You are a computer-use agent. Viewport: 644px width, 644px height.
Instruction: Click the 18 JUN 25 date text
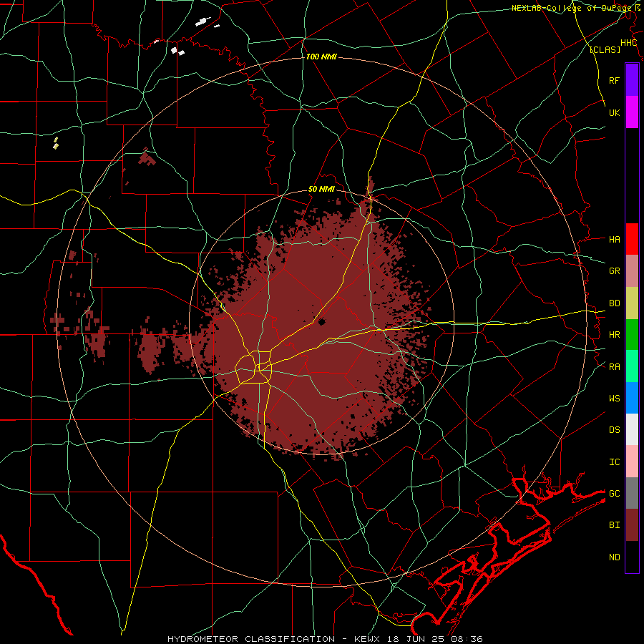[x=416, y=639]
